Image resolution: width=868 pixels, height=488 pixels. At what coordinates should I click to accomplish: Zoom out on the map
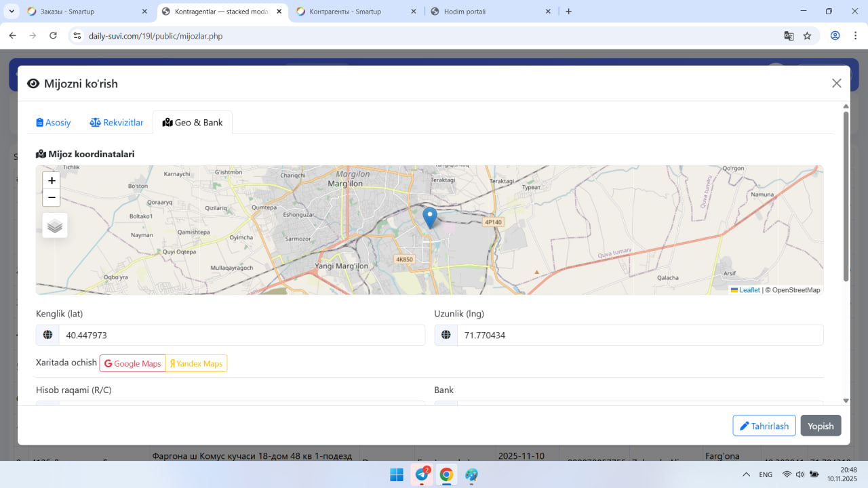(x=52, y=198)
